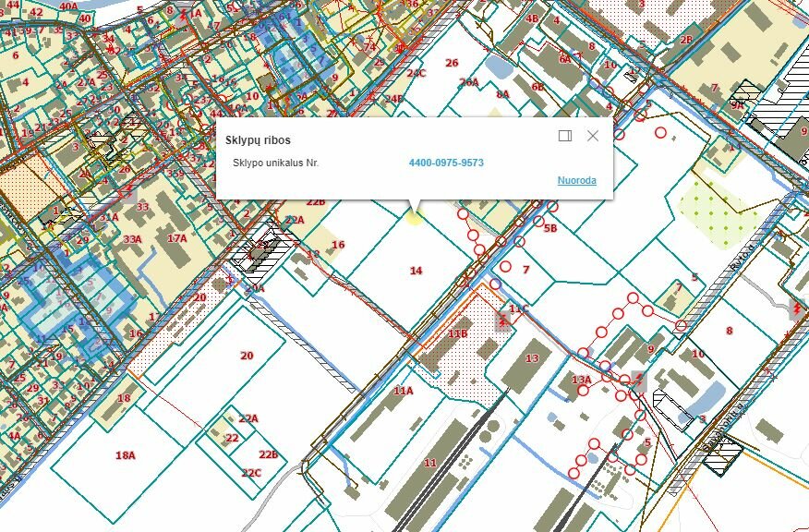Click the electricity symbol near parcel 13A
Image resolution: width=809 pixels, height=532 pixels.
pos(639,380)
